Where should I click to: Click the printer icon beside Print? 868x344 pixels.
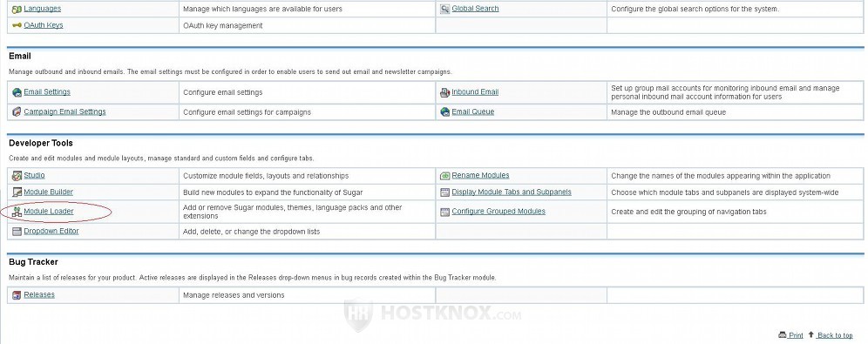[x=783, y=335]
